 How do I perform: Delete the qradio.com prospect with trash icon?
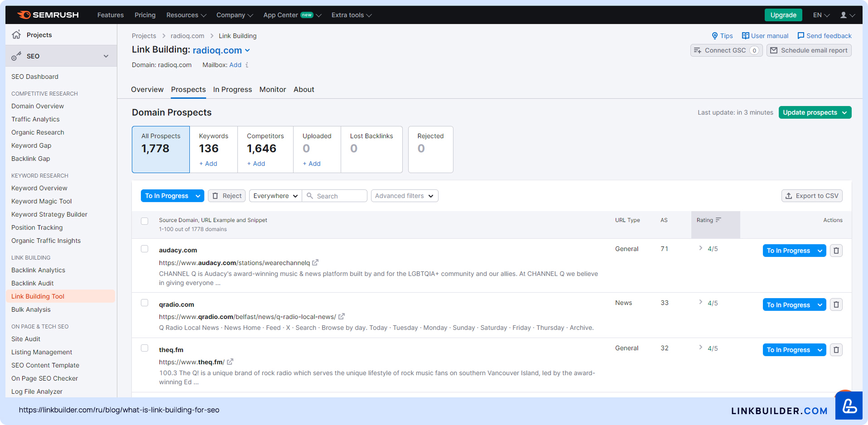pos(836,304)
